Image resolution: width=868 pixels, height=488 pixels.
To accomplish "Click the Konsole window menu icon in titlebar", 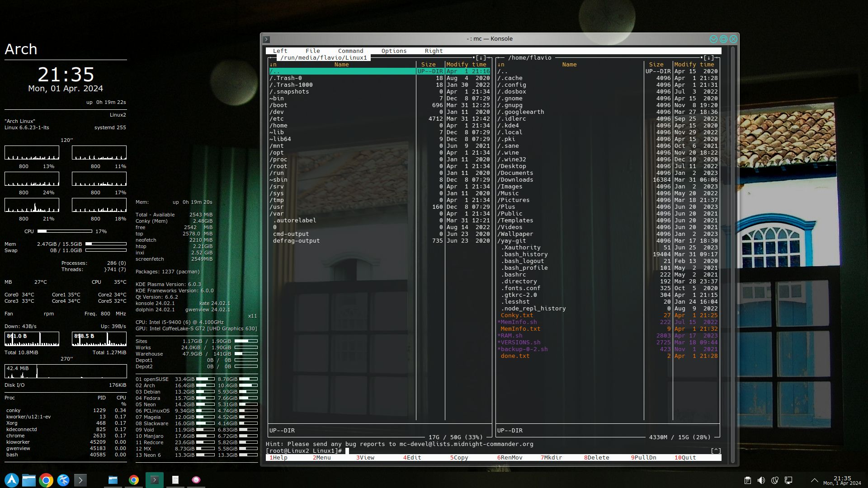I will click(x=267, y=39).
